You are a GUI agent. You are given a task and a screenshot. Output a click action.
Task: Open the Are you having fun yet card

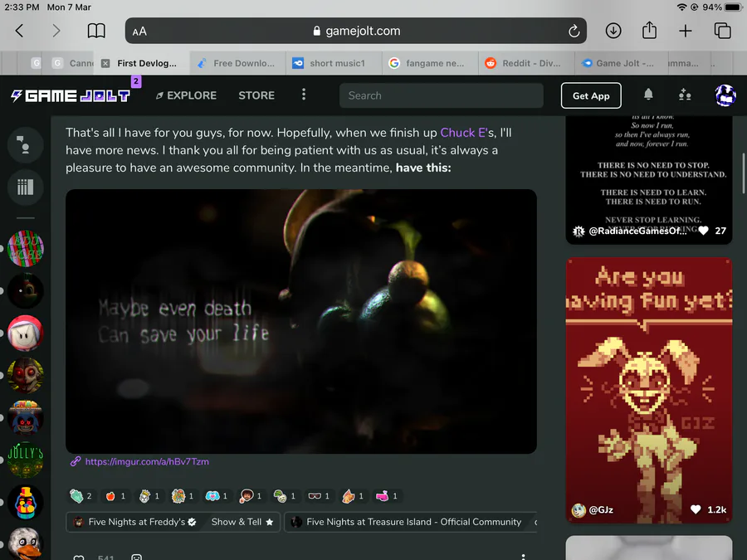[649, 391]
